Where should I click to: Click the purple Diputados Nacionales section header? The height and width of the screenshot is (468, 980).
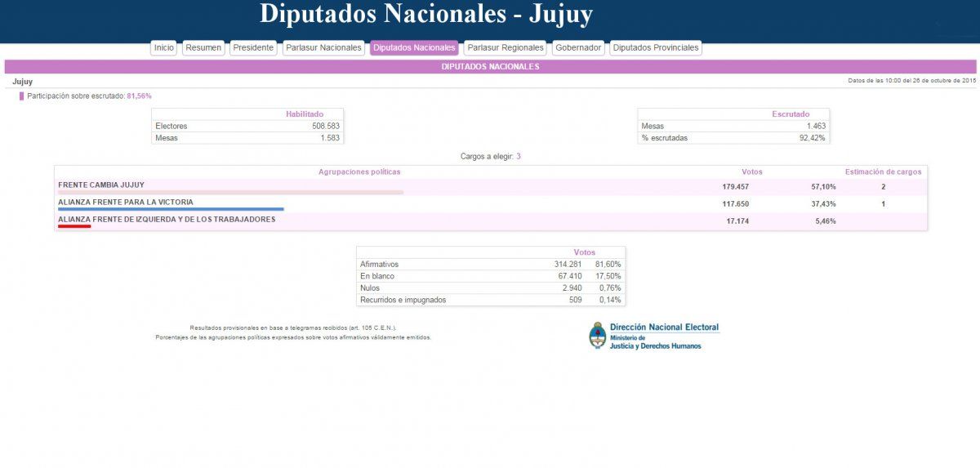[490, 67]
